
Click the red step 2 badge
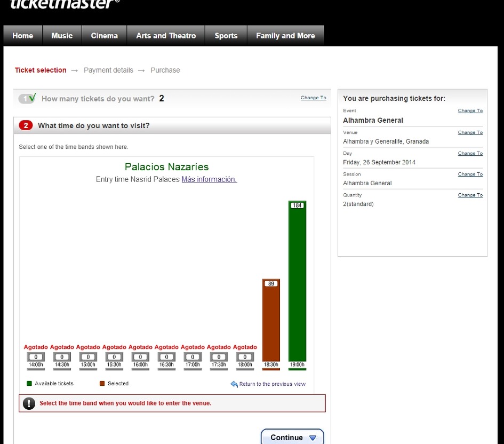pos(26,125)
